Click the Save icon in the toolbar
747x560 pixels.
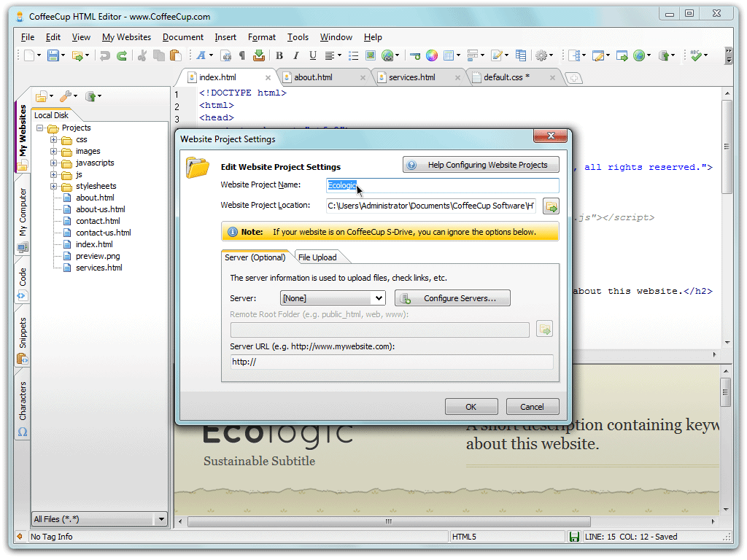(x=53, y=56)
